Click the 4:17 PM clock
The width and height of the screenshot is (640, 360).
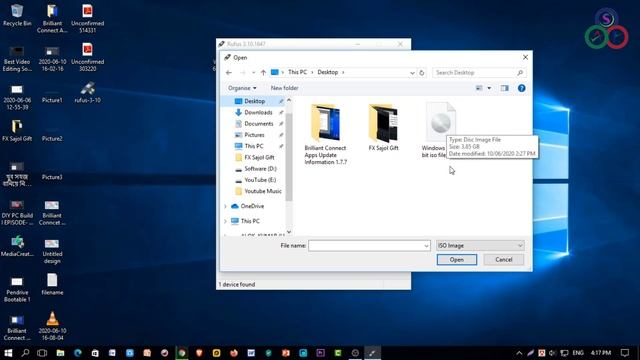pyautogui.click(x=601, y=353)
